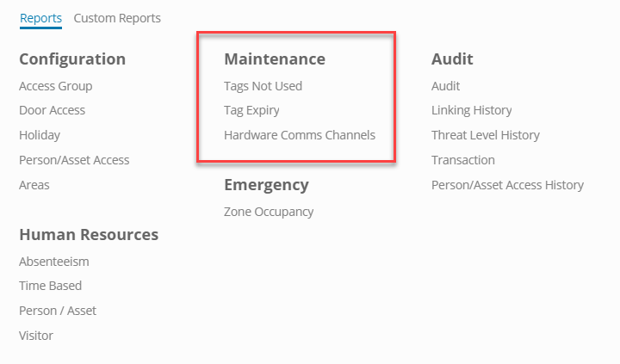Click the Holiday report link
620x364 pixels.
40,135
